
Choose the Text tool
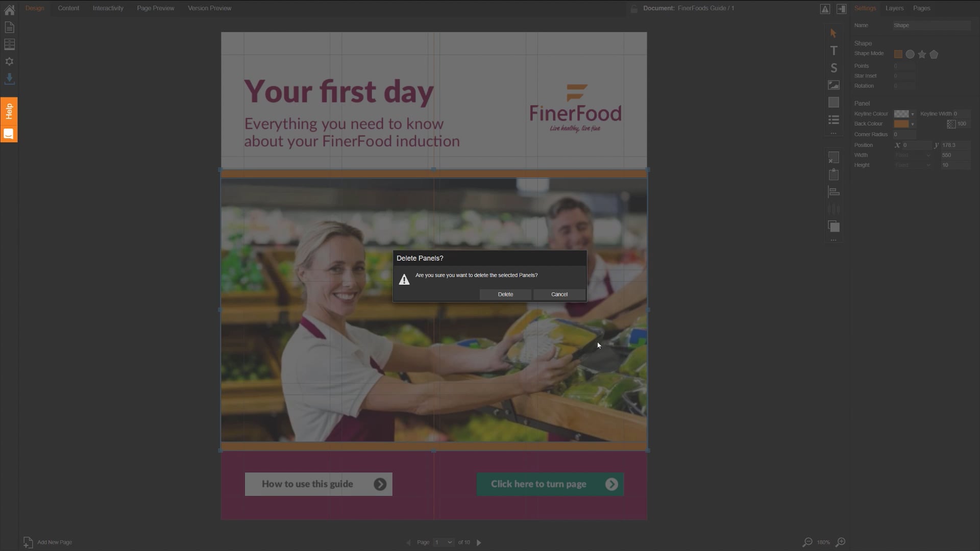[x=834, y=51]
